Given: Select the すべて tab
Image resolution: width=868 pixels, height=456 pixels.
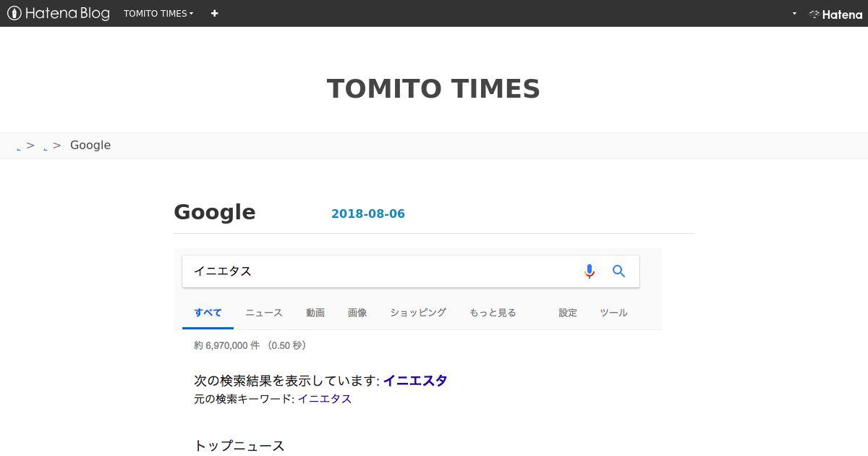Looking at the screenshot, I should click(208, 313).
